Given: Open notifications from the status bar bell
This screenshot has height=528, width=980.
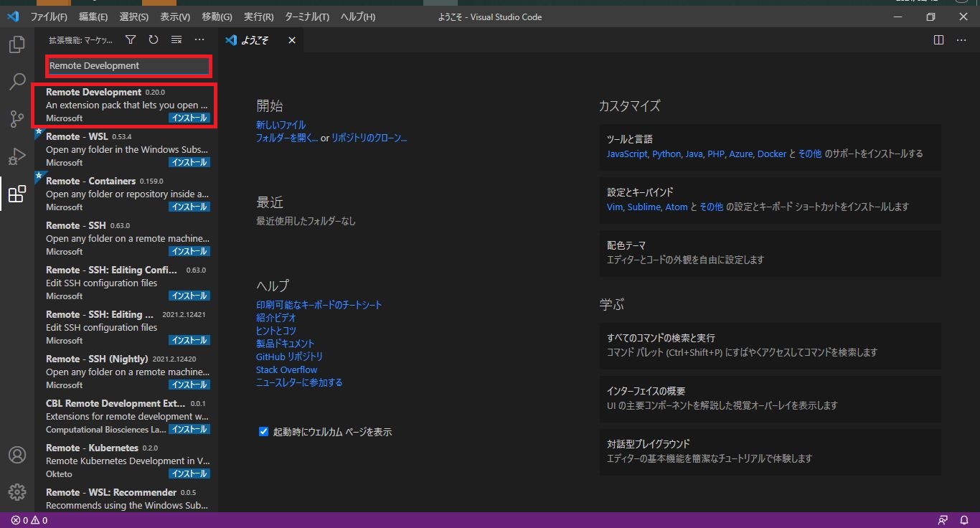Looking at the screenshot, I should pyautogui.click(x=964, y=521).
